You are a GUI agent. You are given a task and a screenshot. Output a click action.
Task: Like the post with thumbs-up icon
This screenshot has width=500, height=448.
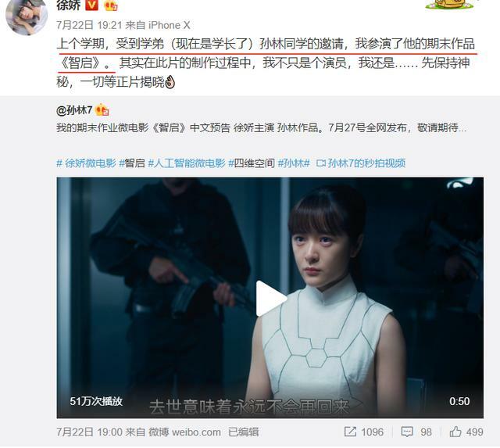455,432
